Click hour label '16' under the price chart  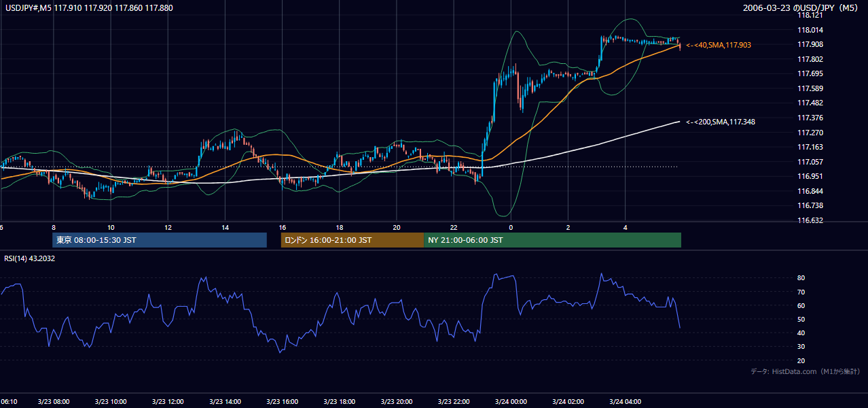283,228
